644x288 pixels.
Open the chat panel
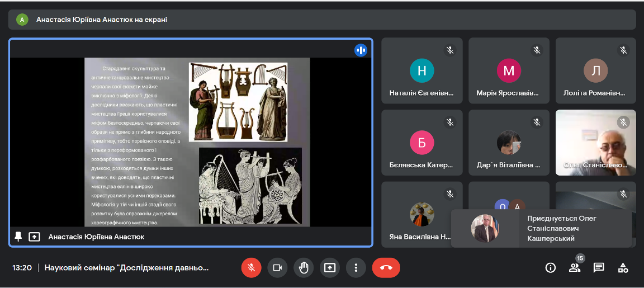[x=599, y=267]
